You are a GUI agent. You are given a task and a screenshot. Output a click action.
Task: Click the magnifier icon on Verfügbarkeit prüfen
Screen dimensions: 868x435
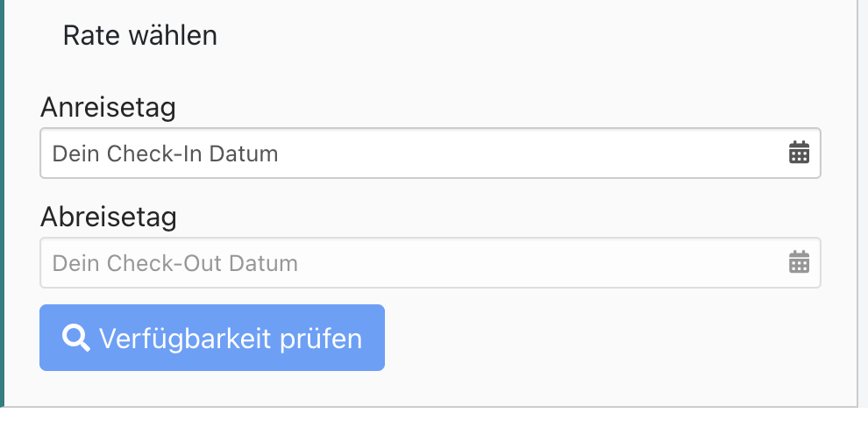coord(75,338)
